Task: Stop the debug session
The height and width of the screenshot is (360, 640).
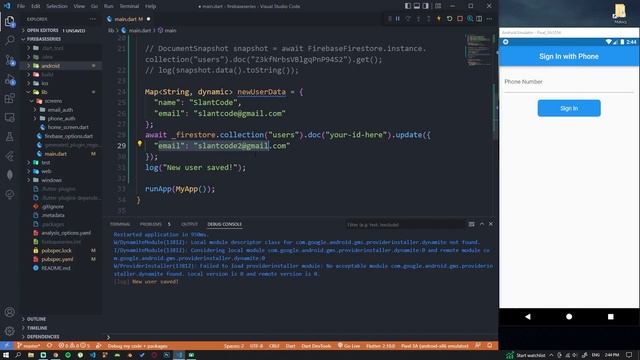Action: click(x=460, y=19)
